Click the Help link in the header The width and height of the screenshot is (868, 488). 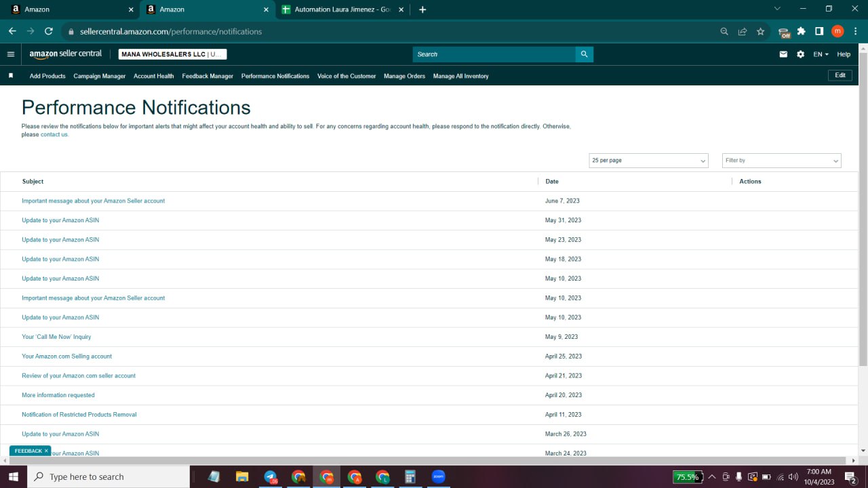(x=844, y=54)
